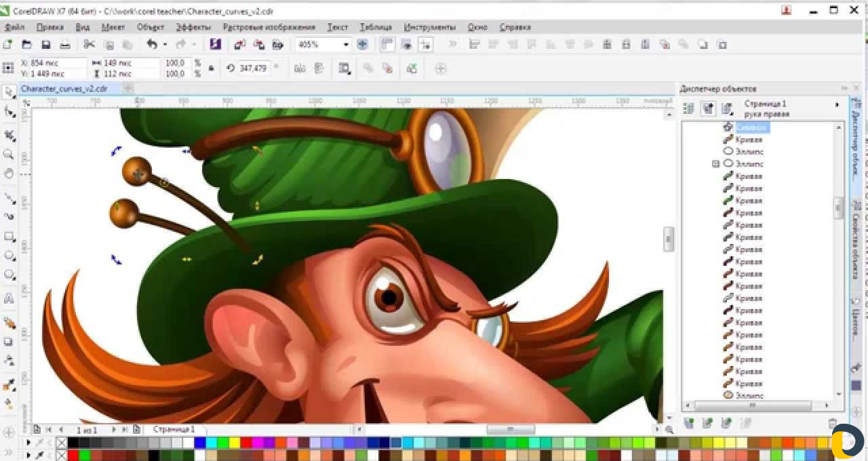Select the Zoom tool in the toolbox
The width and height of the screenshot is (868, 461).
(9, 155)
